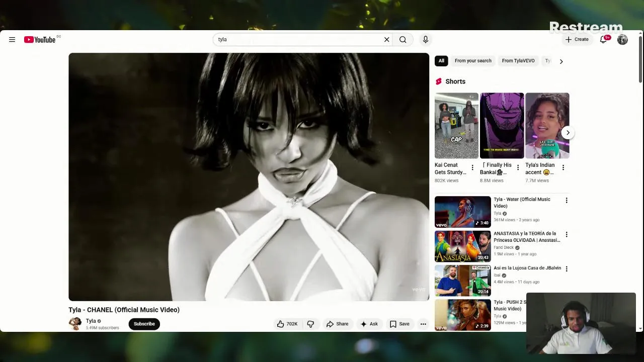
Task: Open the Finally His Bankai short thumbnail
Action: tap(502, 126)
